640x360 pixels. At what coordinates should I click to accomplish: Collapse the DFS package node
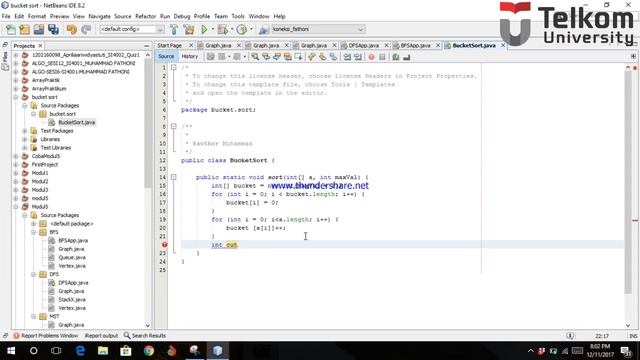[33, 274]
